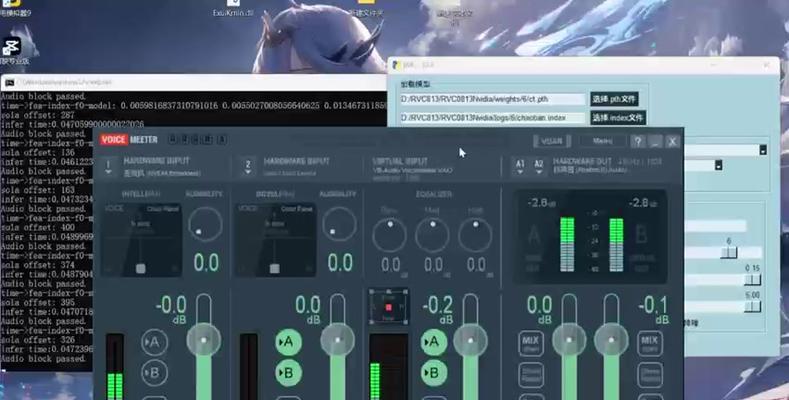The width and height of the screenshot is (789, 400).
Task: Click the Virtual Input level meter
Action: [x=388, y=366]
